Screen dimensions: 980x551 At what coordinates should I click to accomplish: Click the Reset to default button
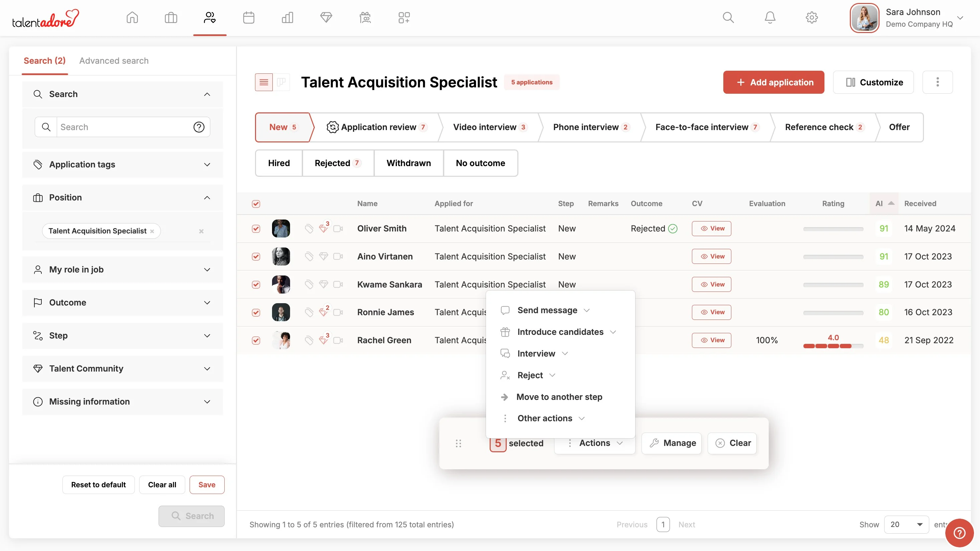[x=98, y=484]
